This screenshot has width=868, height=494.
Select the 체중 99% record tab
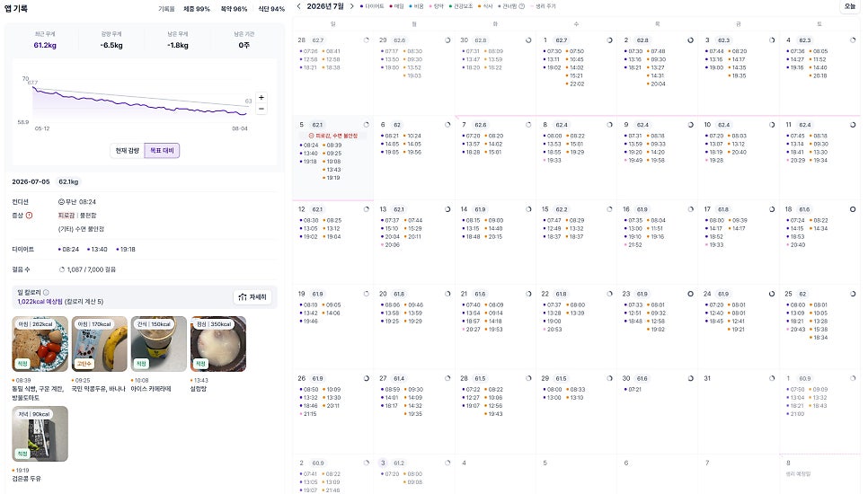tap(197, 9)
